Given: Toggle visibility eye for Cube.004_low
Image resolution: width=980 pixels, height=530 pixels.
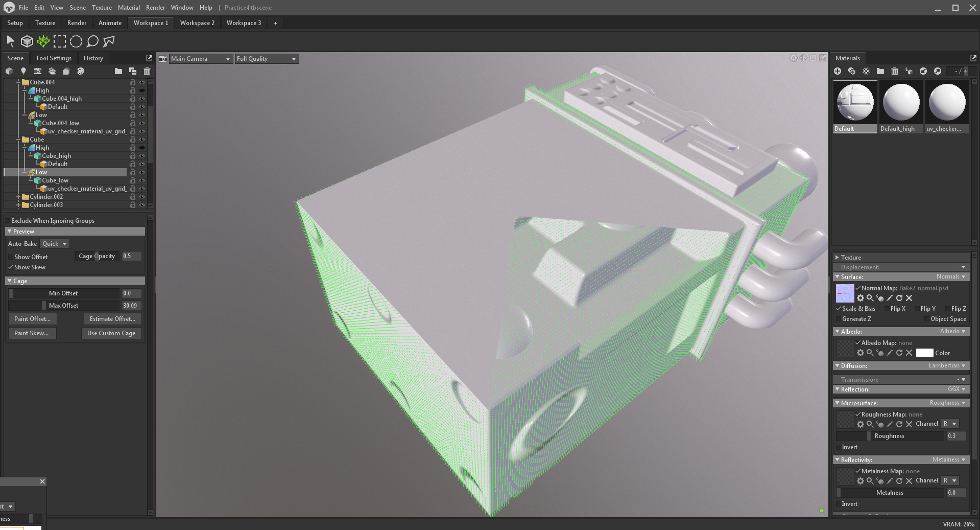Looking at the screenshot, I should pos(142,123).
